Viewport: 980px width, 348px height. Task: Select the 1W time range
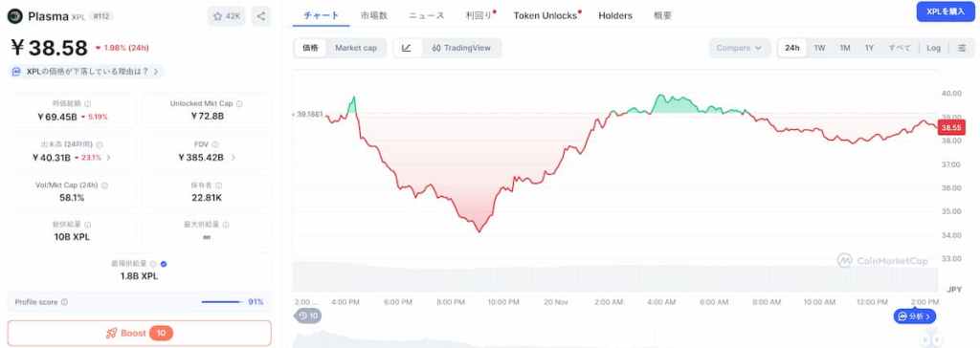click(819, 48)
